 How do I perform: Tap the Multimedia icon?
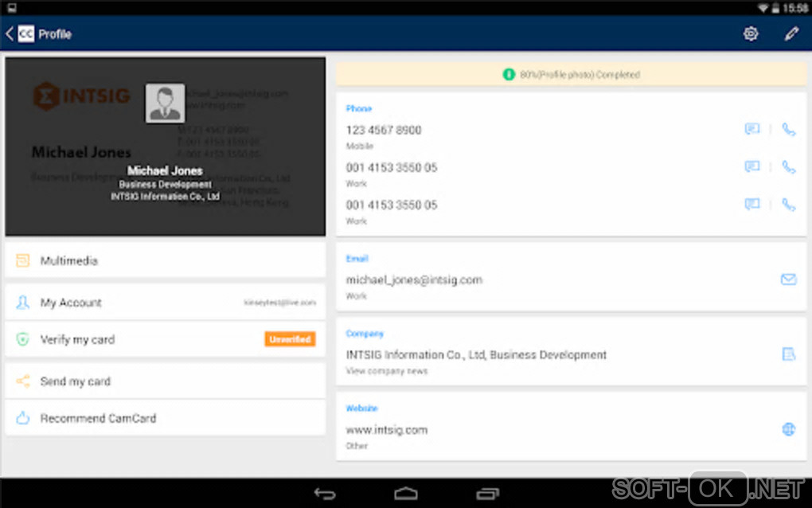(x=23, y=260)
